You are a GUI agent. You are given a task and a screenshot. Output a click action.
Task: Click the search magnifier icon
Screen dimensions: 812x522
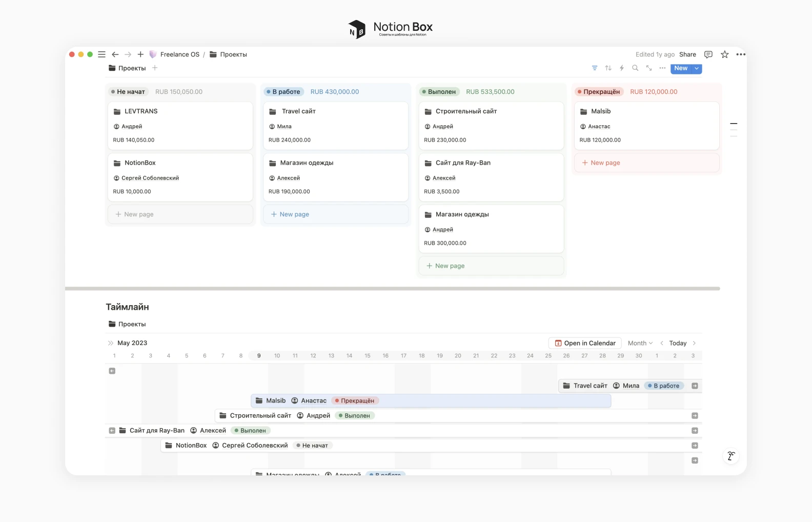635,68
